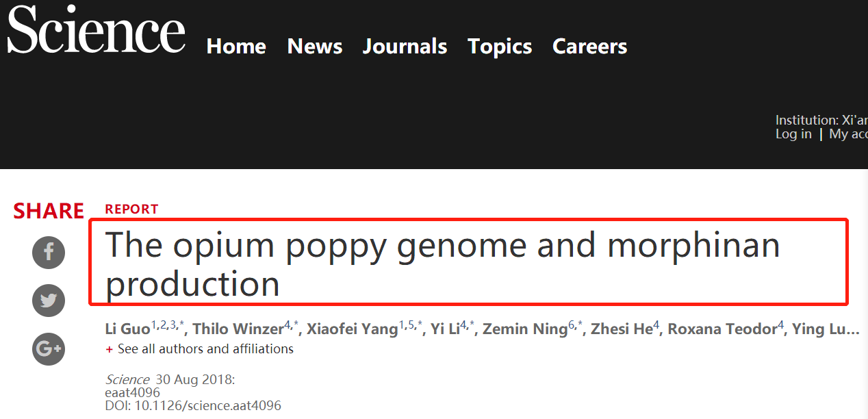The height and width of the screenshot is (419, 868).
Task: Click author name Thilo Winzer
Action: [238, 329]
